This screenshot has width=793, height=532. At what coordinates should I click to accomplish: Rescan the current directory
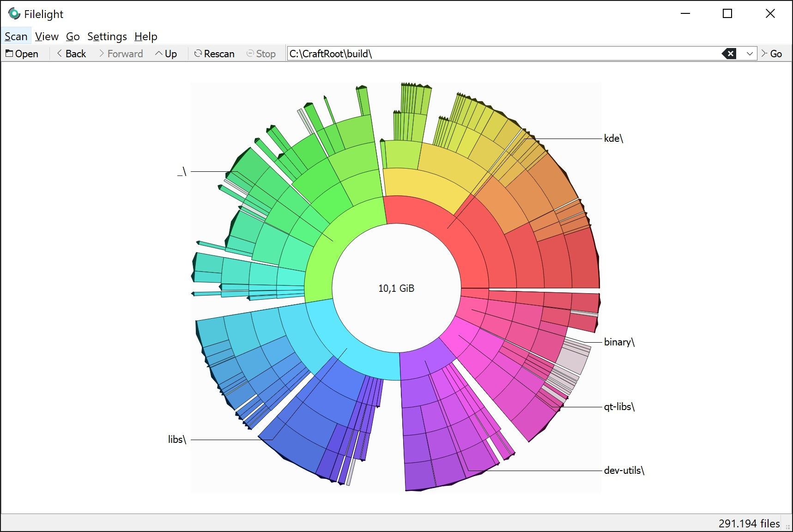pyautogui.click(x=214, y=54)
